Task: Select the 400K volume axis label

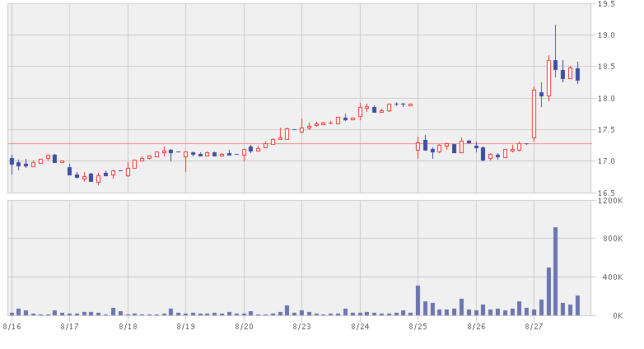Action: coord(613,277)
